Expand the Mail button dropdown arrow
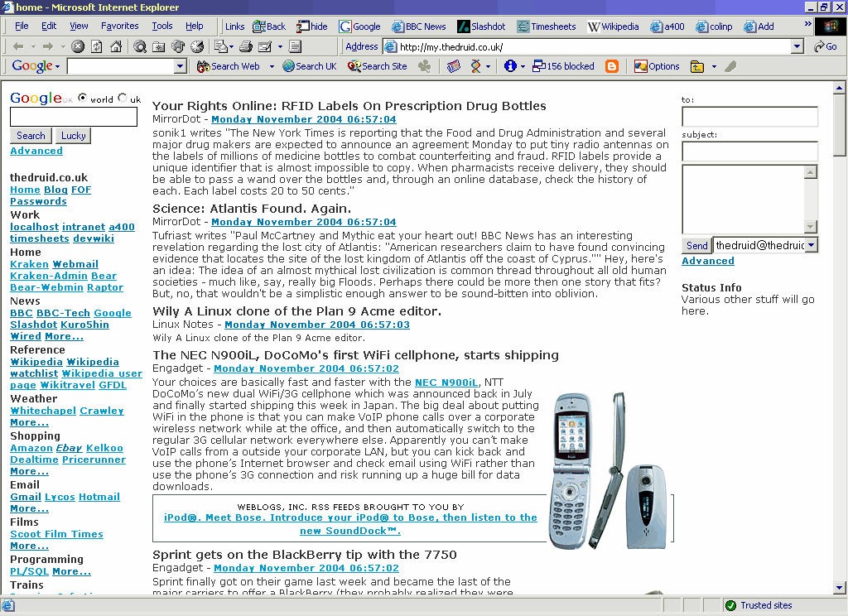 (x=232, y=47)
